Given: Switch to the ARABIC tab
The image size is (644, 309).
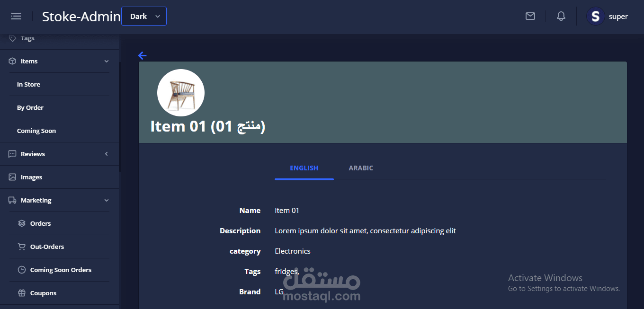Looking at the screenshot, I should tap(361, 168).
